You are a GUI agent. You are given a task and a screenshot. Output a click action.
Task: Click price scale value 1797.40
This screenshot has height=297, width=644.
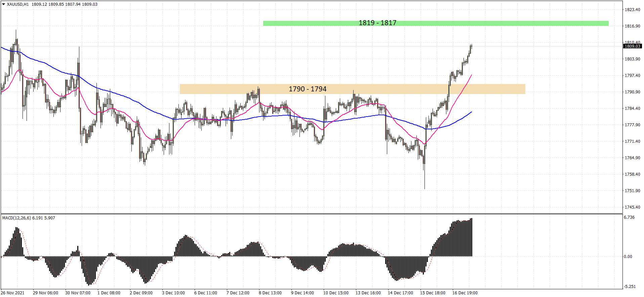click(x=632, y=76)
